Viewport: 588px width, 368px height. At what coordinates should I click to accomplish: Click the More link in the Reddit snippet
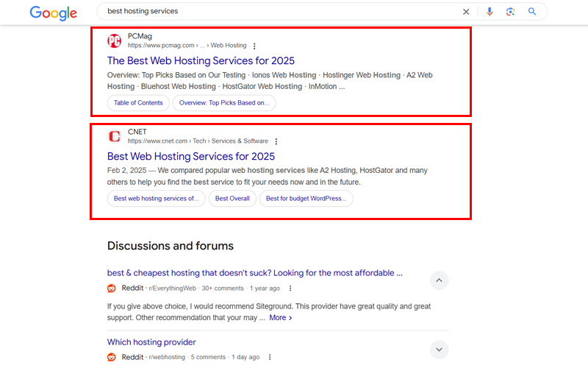(280, 318)
